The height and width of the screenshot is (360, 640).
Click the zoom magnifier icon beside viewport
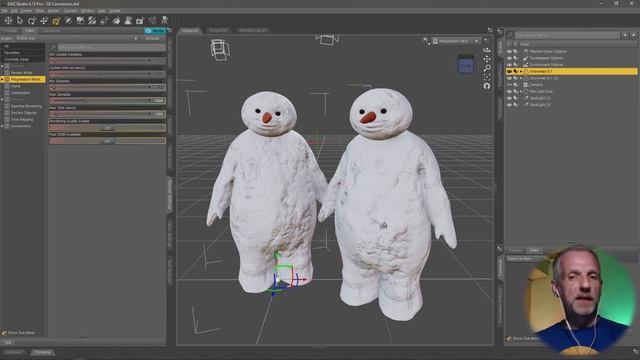pos(487,68)
